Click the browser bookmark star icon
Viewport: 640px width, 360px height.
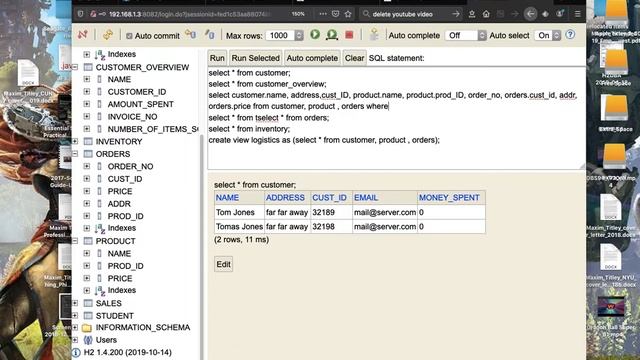tap(348, 14)
